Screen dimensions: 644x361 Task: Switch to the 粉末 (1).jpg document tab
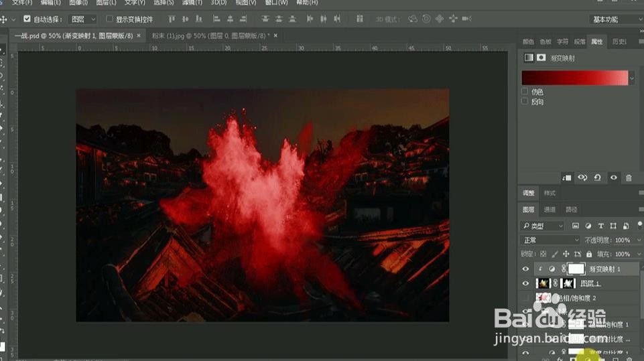click(210, 35)
